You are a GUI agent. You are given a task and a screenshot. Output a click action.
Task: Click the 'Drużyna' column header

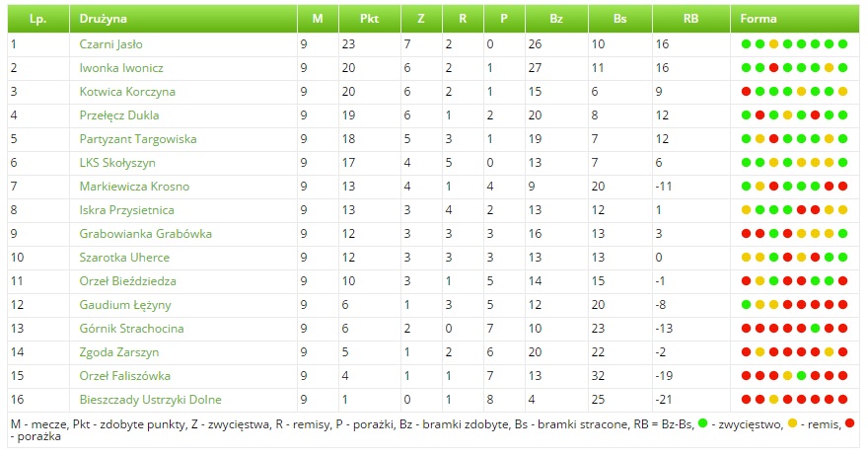pos(104,19)
